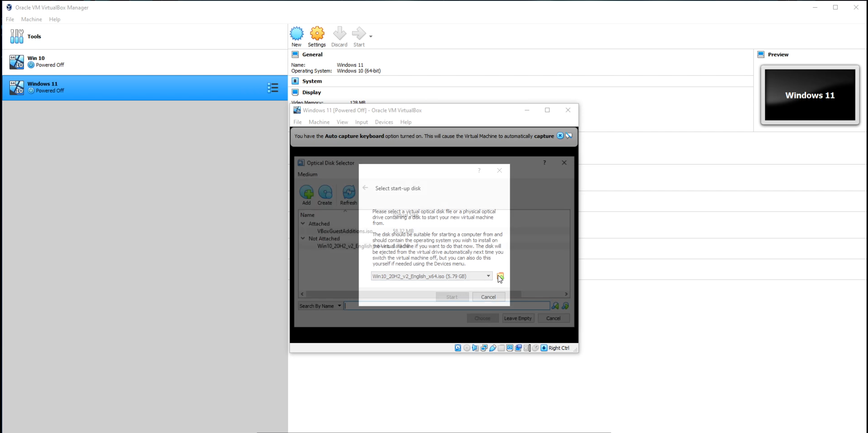The height and width of the screenshot is (433, 868).
Task: Click the first of the two search-match arrow icons
Action: [555, 306]
